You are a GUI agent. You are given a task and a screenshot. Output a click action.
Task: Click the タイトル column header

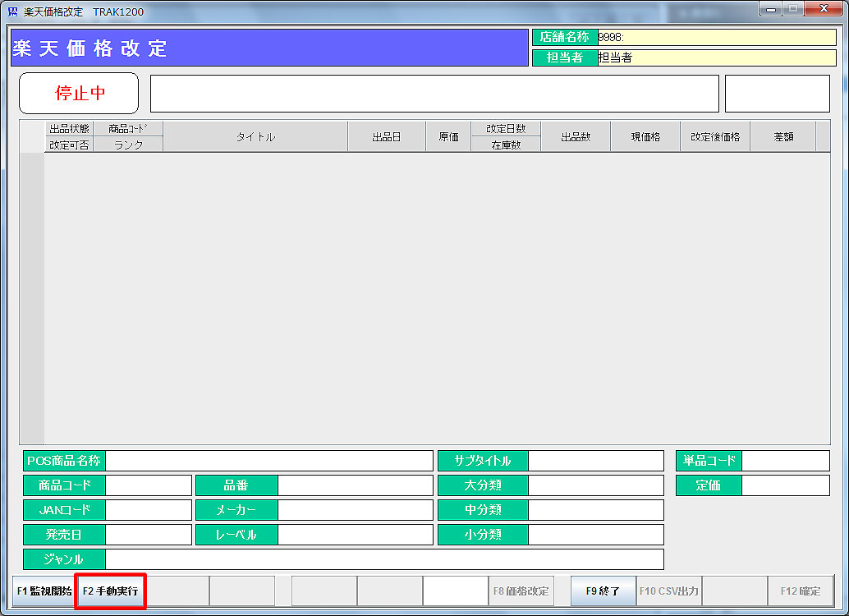[x=255, y=137]
